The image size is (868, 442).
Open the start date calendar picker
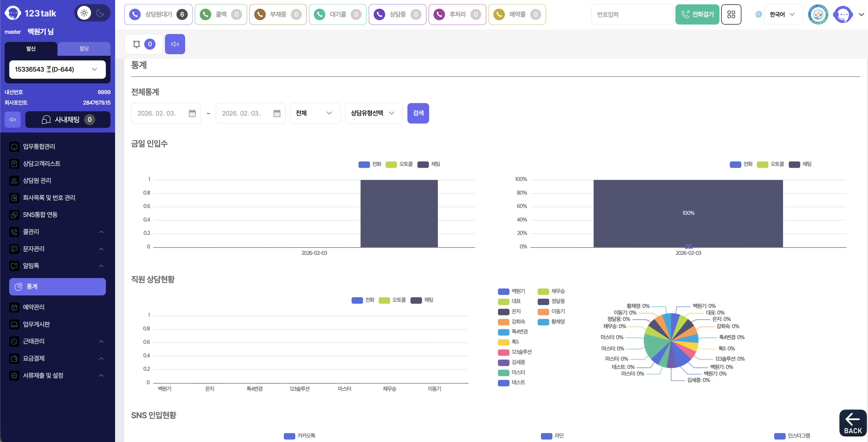click(192, 114)
